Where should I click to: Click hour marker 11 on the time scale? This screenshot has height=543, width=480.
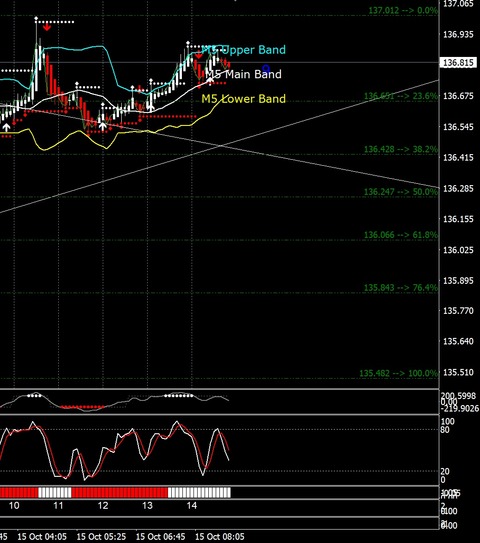tap(58, 506)
